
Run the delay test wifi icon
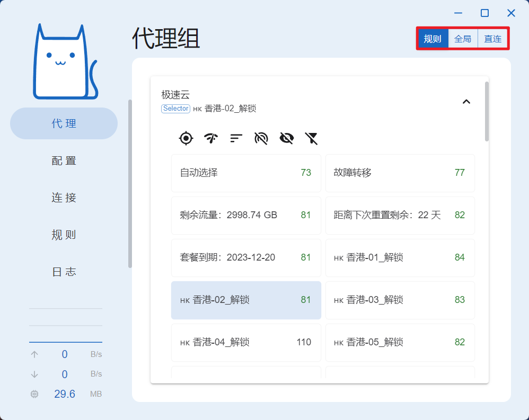pyautogui.click(x=211, y=138)
